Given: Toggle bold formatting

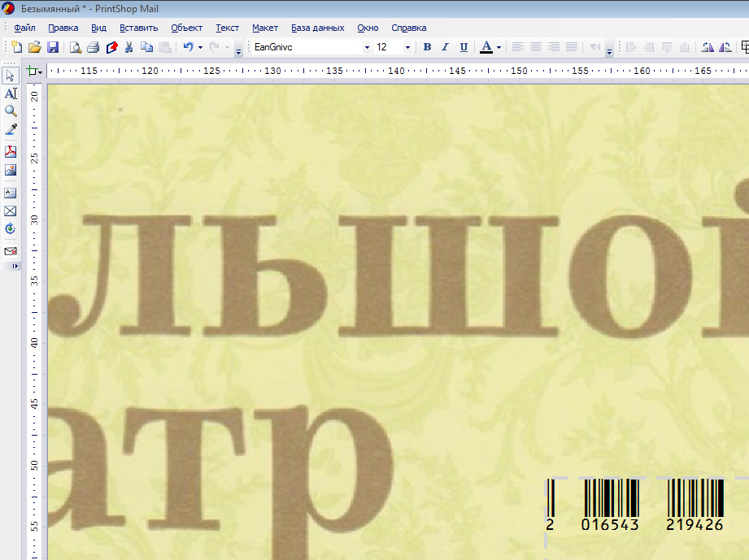Looking at the screenshot, I should pyautogui.click(x=428, y=47).
